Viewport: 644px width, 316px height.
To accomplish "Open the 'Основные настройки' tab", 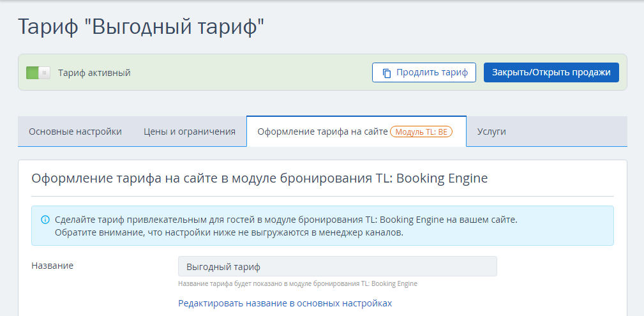I will (x=75, y=132).
